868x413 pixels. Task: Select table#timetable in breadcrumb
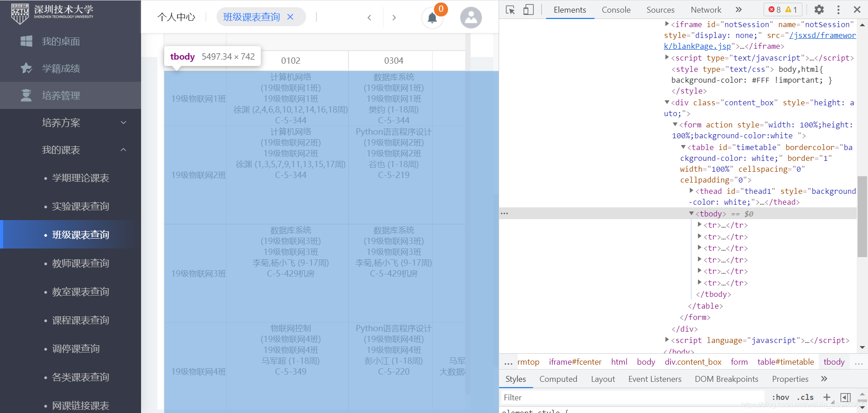786,362
